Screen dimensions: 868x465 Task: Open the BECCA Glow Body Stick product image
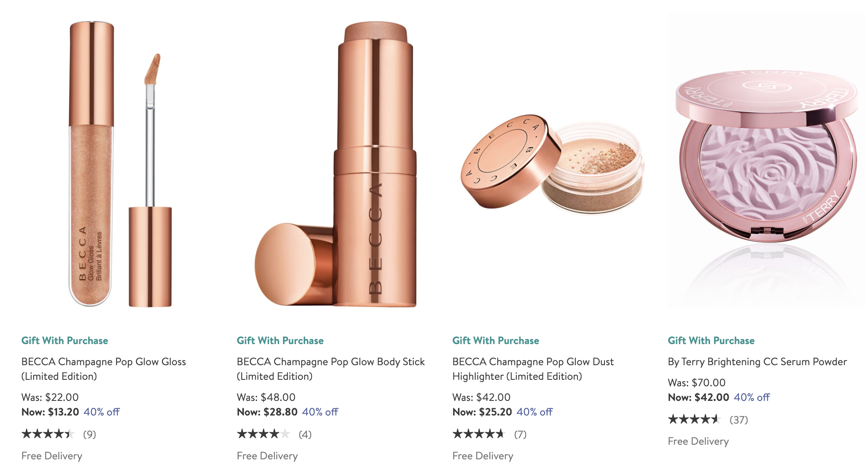[x=336, y=164]
